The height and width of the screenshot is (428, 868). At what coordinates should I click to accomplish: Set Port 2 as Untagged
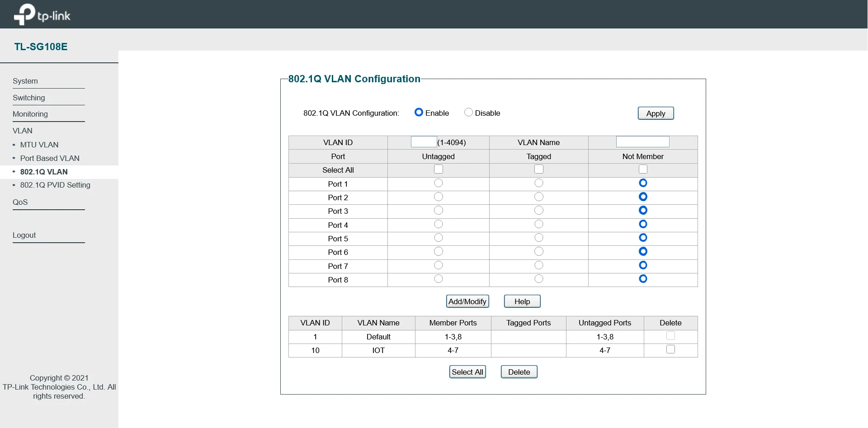(x=439, y=197)
